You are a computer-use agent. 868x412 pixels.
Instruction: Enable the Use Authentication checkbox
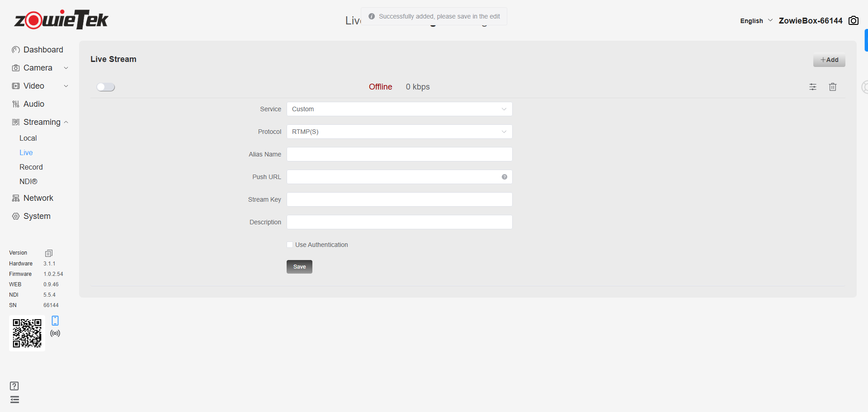(290, 245)
